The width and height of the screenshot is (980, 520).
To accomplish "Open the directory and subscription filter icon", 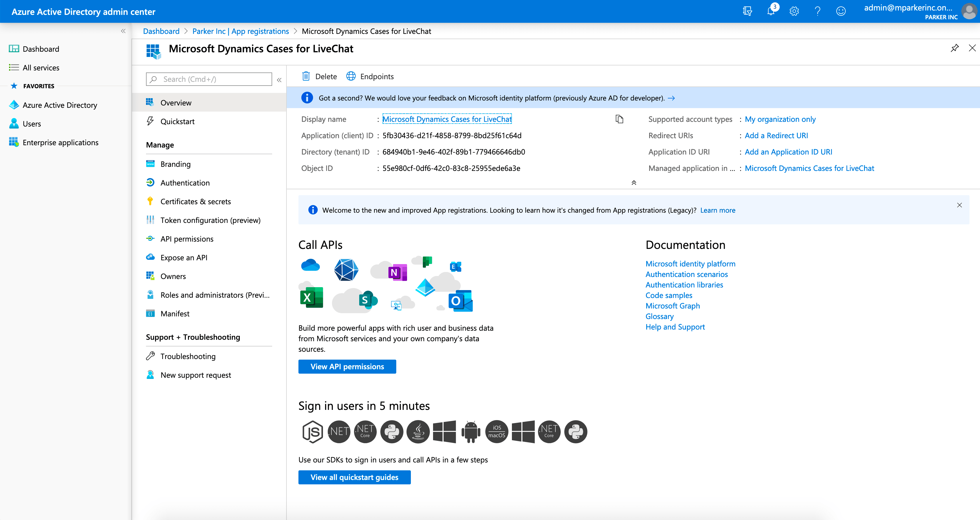I will point(747,11).
